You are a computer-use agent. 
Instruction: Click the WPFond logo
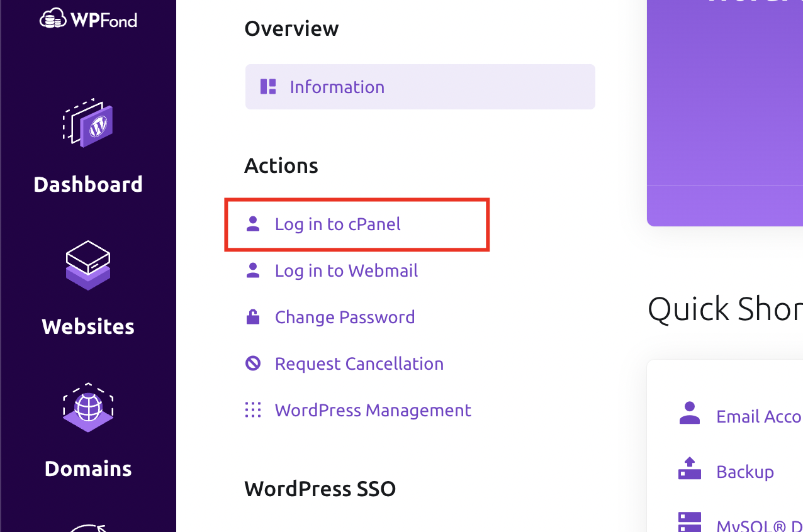point(88,19)
